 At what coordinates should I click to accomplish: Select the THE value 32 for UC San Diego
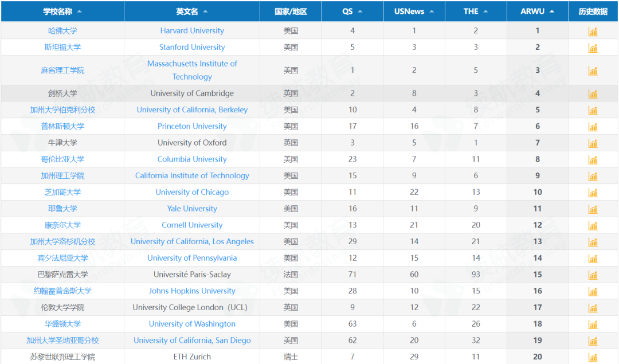(x=476, y=340)
